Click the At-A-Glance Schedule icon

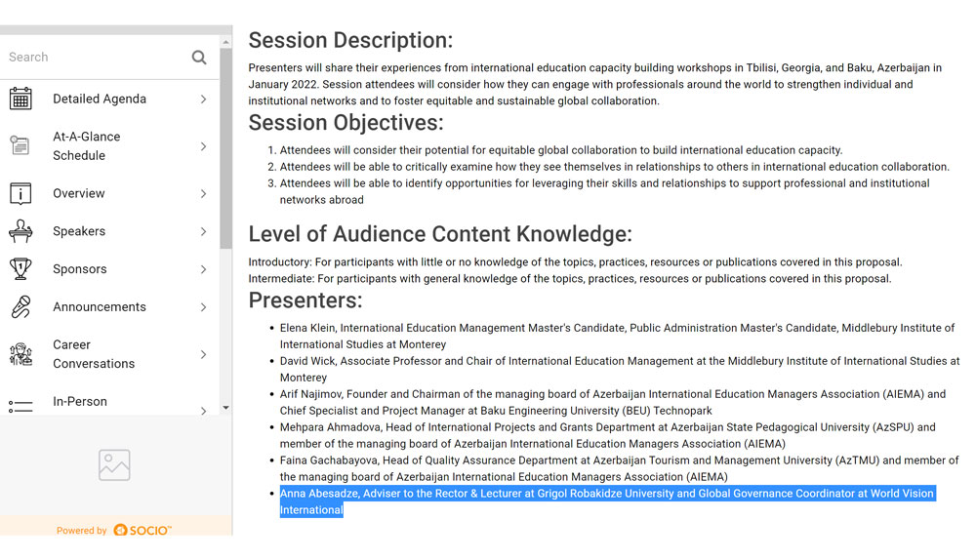pos(20,146)
